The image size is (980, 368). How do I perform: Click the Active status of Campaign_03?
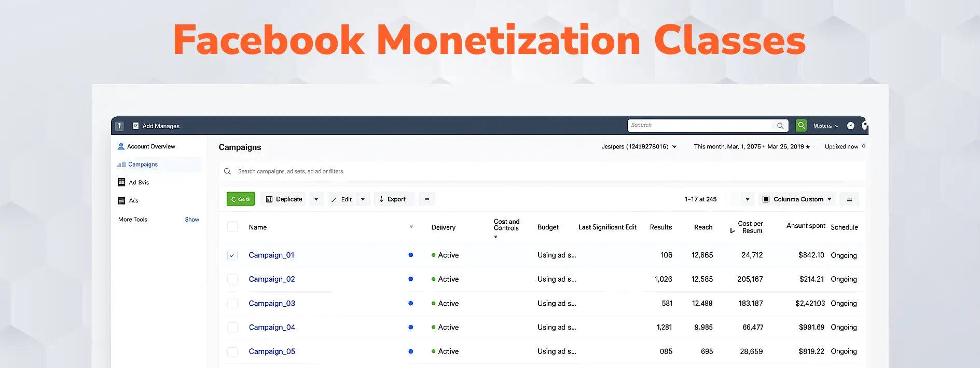pyautogui.click(x=445, y=303)
